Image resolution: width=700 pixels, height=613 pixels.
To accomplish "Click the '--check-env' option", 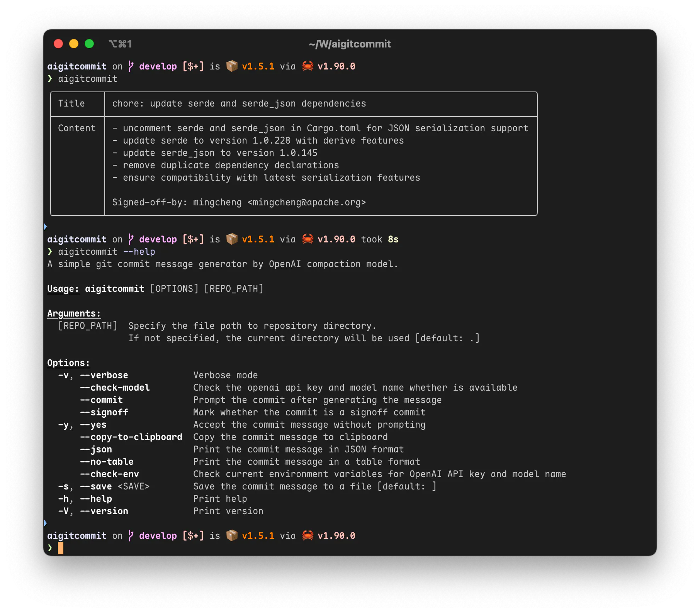I will coord(109,474).
